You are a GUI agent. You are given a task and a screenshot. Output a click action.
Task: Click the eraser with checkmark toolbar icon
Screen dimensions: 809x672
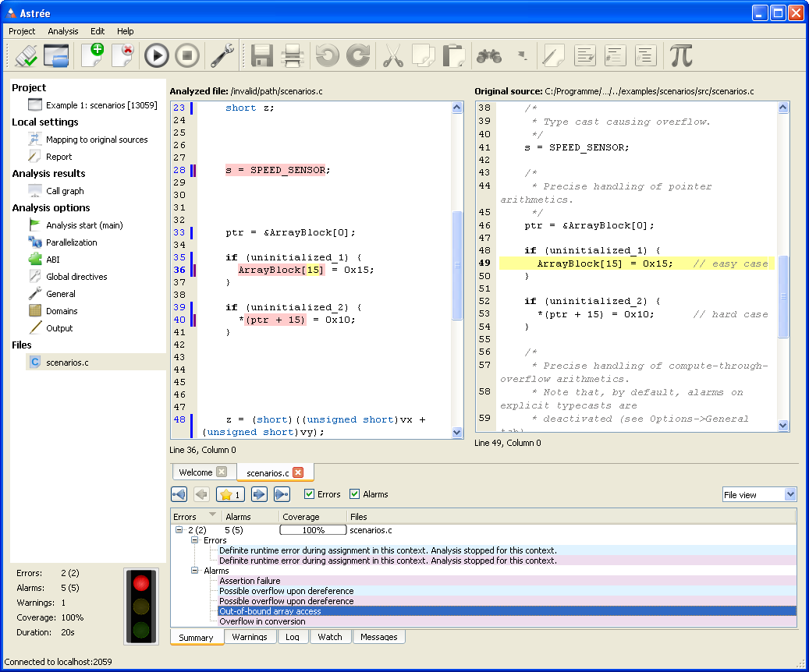26,55
